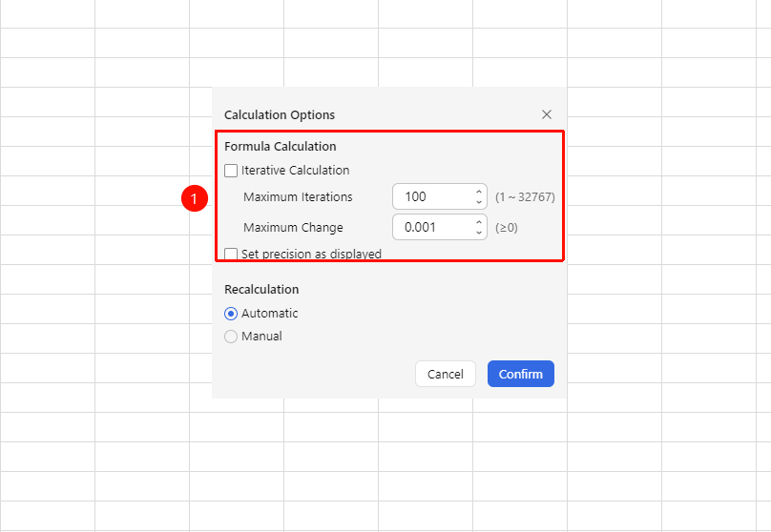Screen dimensions: 771x532
Task: Click the Maximum Iterations label
Action: click(298, 197)
